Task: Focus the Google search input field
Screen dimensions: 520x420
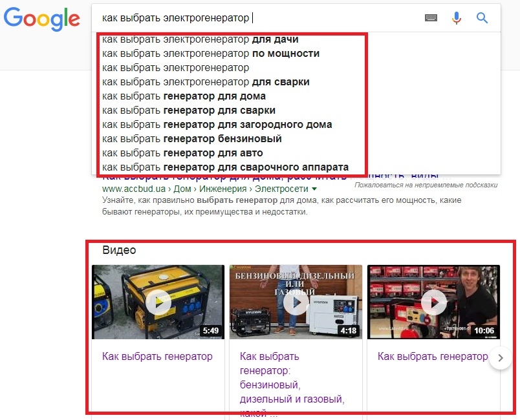Action: point(259,18)
